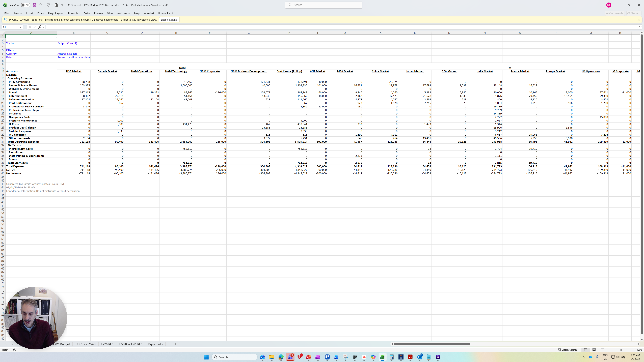Click the Enable Editing button
The image size is (644, 362).
(169, 20)
